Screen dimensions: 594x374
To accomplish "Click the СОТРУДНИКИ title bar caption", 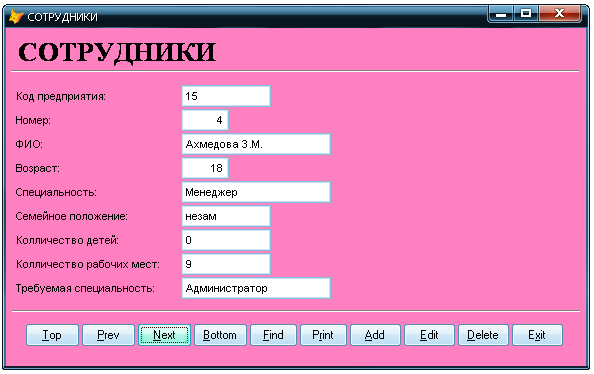I will pyautogui.click(x=63, y=17).
